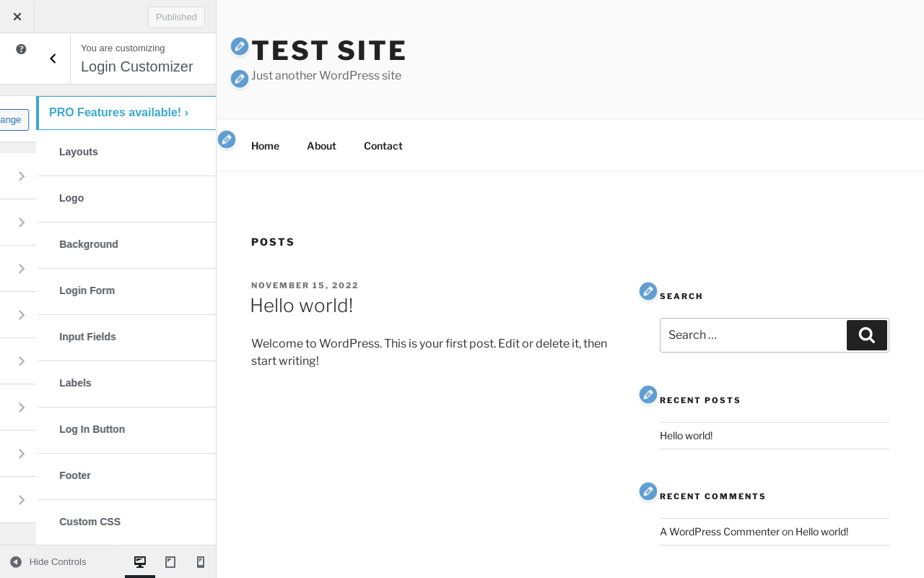
Task: Click the edit pencil for Recent Posts widget
Action: pos(648,394)
